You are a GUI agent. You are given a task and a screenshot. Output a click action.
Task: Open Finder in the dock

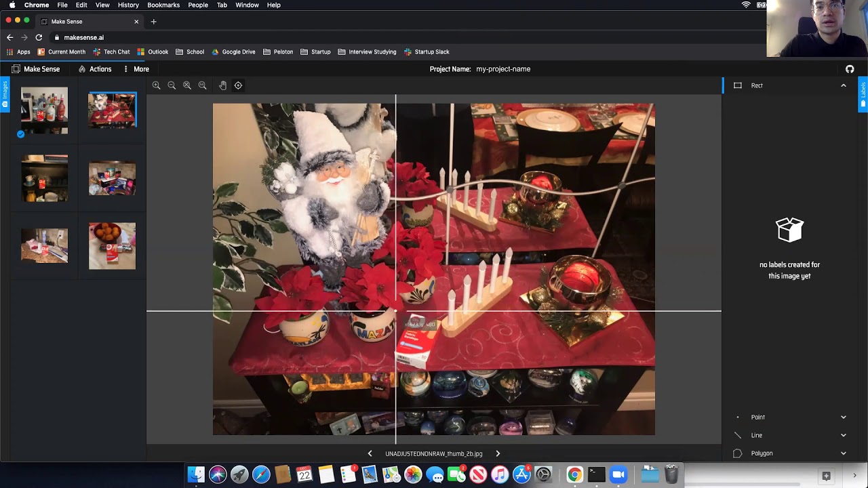(196, 474)
